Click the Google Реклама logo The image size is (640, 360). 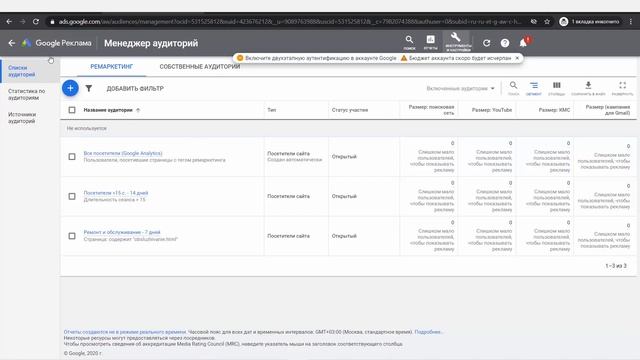[x=57, y=43]
